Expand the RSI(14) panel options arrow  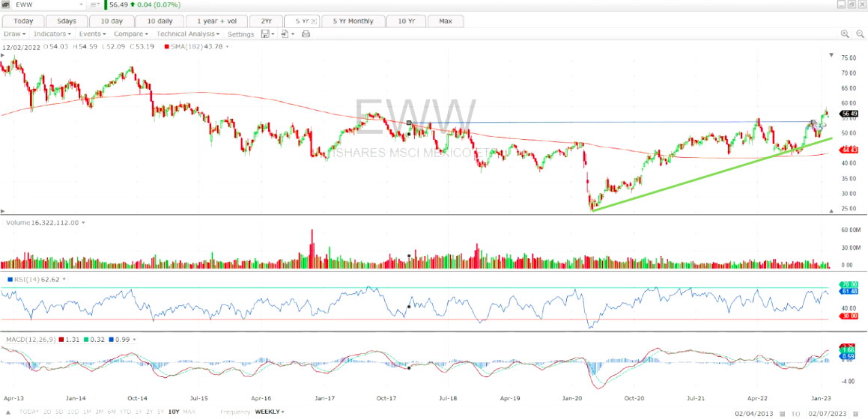click(x=64, y=280)
